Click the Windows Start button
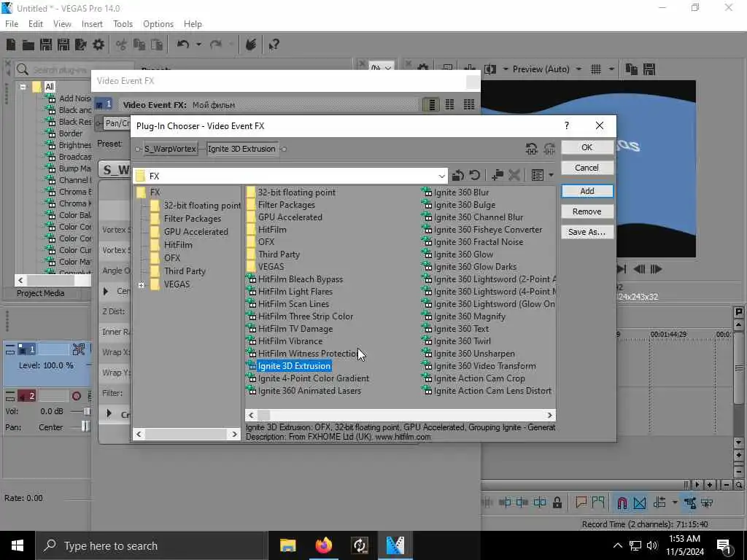The height and width of the screenshot is (560, 747). click(x=18, y=545)
